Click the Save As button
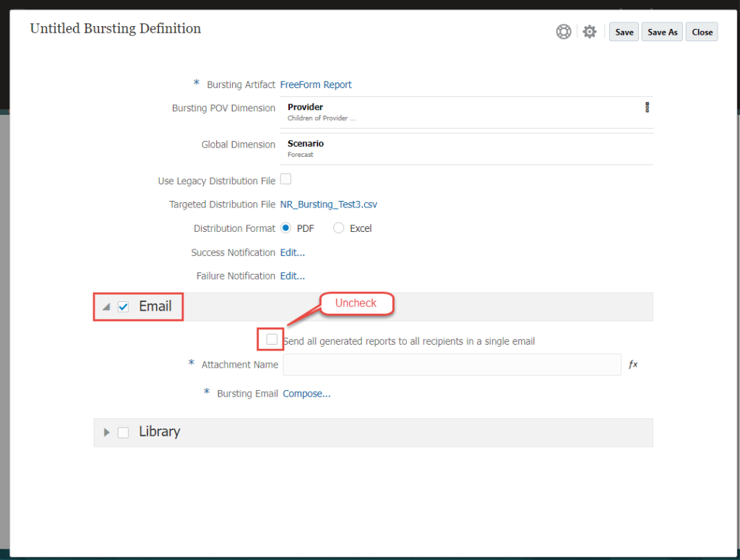This screenshot has height=560, width=740. pyautogui.click(x=662, y=32)
